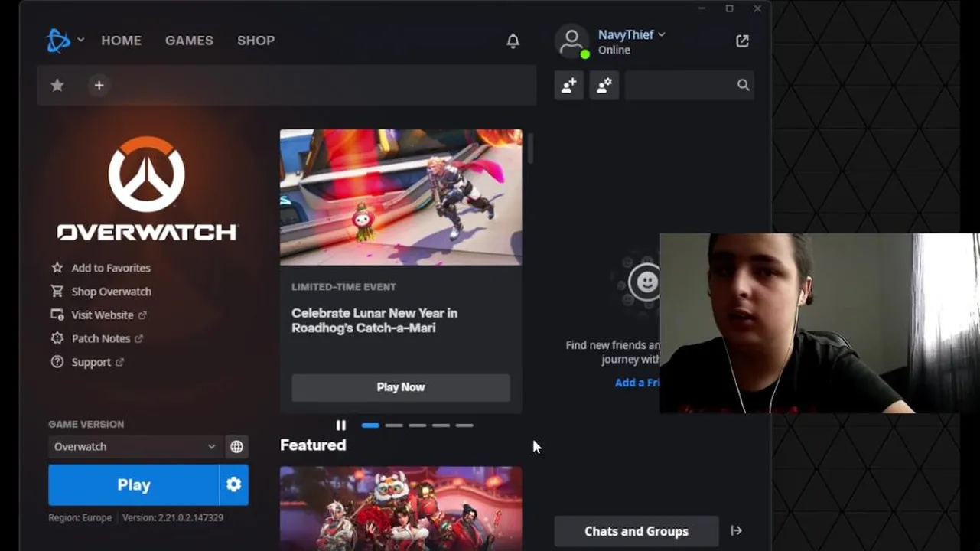Image resolution: width=980 pixels, height=551 pixels.
Task: Click 'Celebrate Lunar New Year' headline text
Action: pos(375,321)
